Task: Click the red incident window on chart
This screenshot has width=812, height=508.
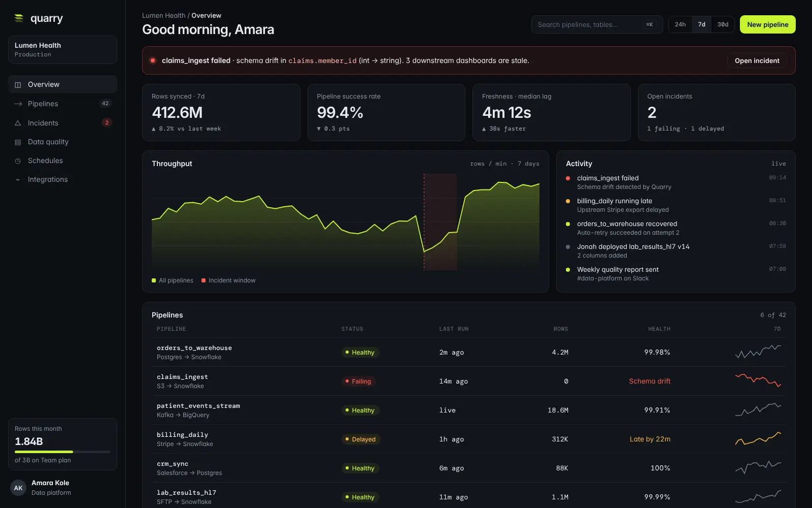Action: pos(440,221)
